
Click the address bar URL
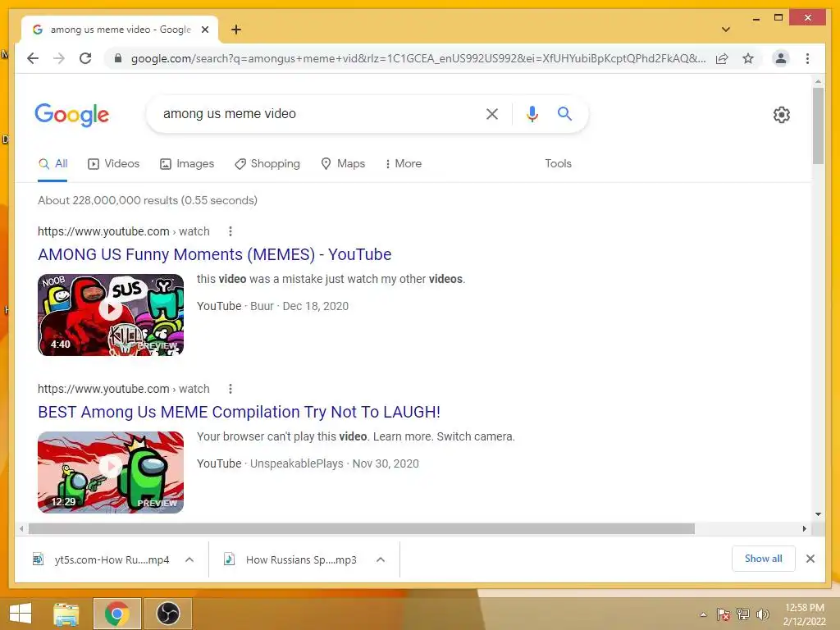pyautogui.click(x=418, y=58)
